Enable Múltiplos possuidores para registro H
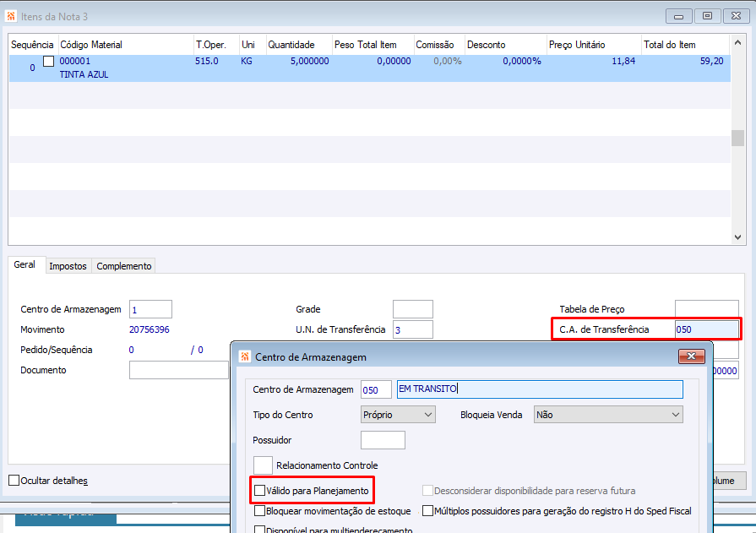The width and height of the screenshot is (756, 533). 427,511
